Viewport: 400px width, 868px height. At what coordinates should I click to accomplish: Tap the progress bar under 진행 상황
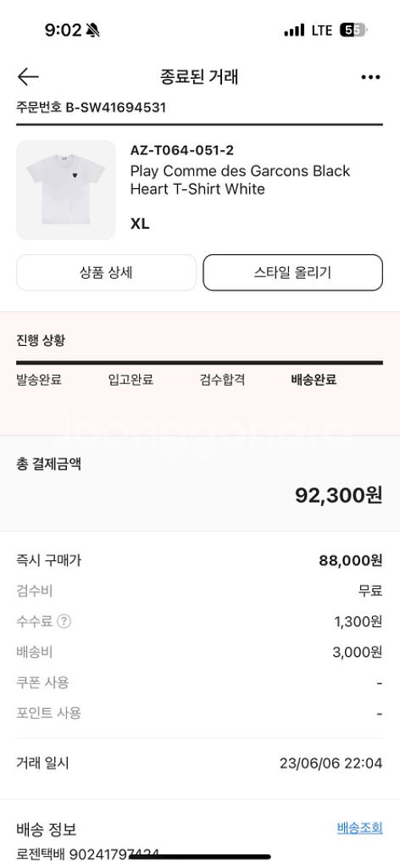[200, 363]
